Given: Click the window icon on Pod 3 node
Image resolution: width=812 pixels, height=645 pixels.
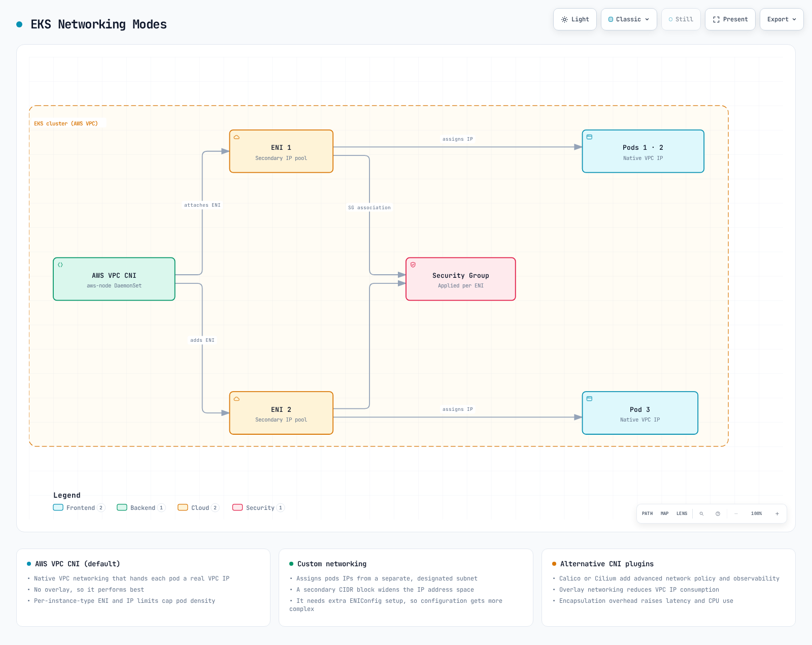Looking at the screenshot, I should point(589,399).
